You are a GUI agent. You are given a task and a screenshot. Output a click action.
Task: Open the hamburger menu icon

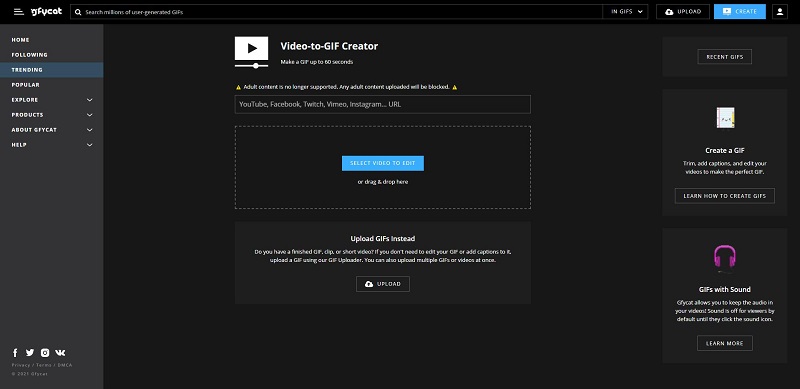19,12
